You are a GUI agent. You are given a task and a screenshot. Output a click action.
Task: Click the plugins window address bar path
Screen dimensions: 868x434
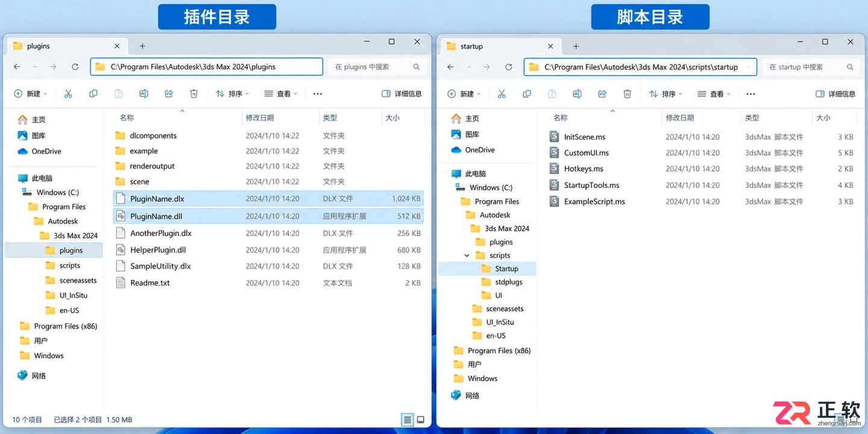coord(206,67)
